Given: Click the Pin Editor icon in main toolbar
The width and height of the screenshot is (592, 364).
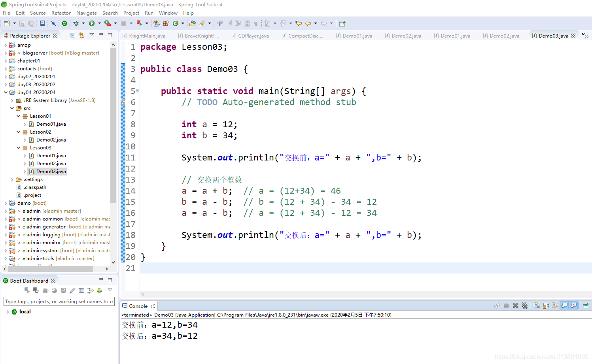Looking at the screenshot, I should (x=342, y=23).
